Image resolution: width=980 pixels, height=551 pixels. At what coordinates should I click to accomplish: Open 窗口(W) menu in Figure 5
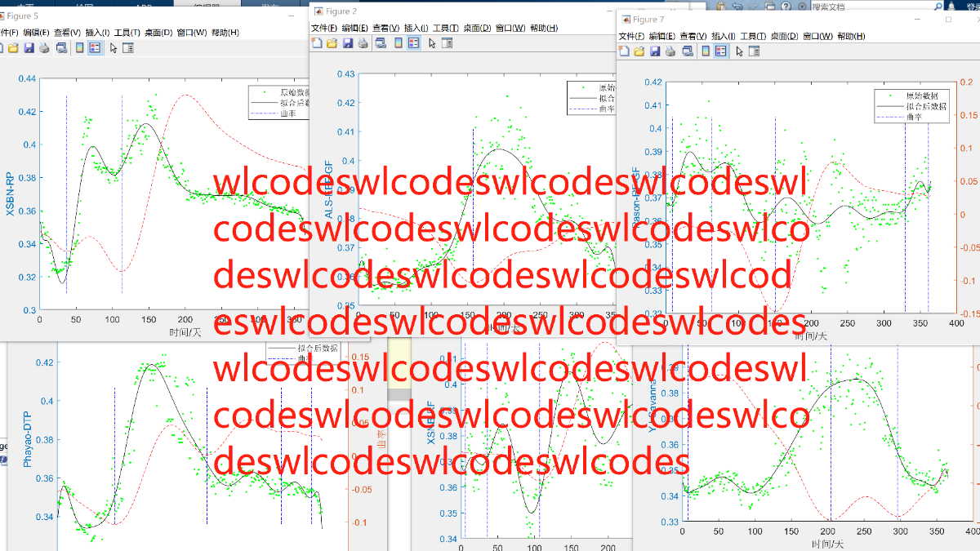click(x=192, y=33)
